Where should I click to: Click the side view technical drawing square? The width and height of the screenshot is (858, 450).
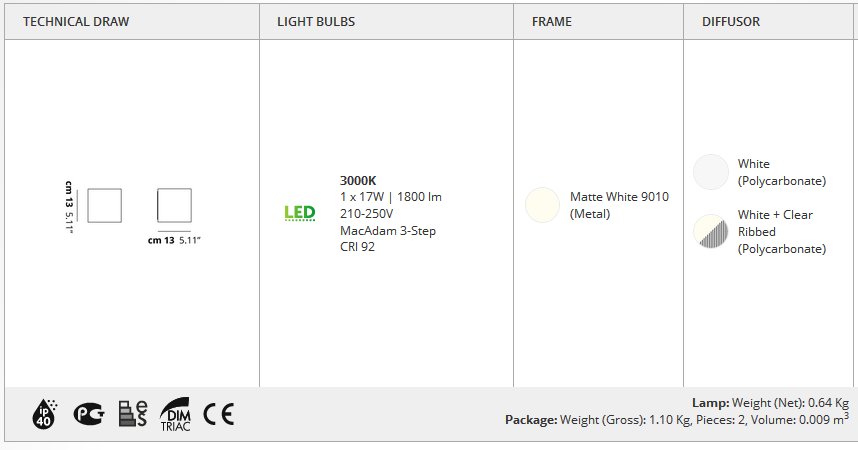[x=105, y=206]
